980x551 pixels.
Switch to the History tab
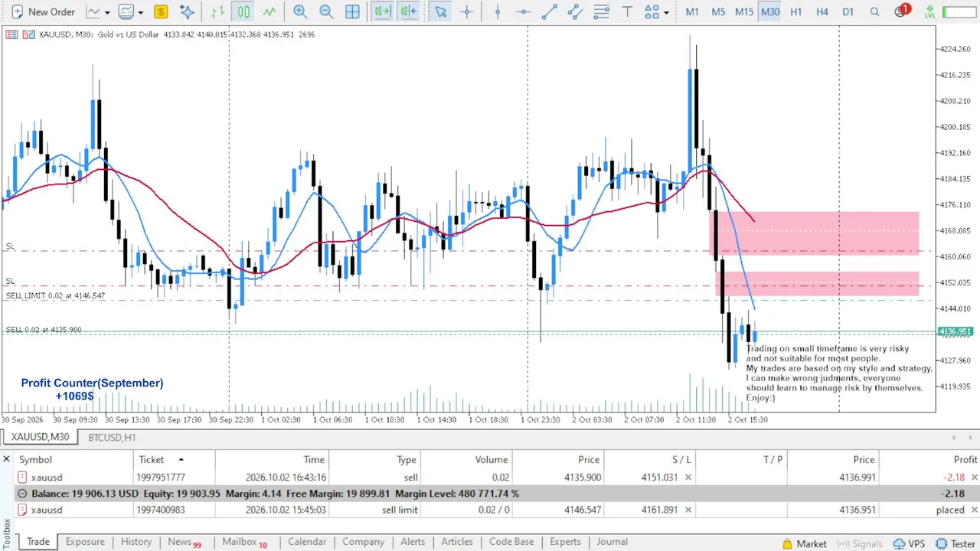pyautogui.click(x=136, y=542)
